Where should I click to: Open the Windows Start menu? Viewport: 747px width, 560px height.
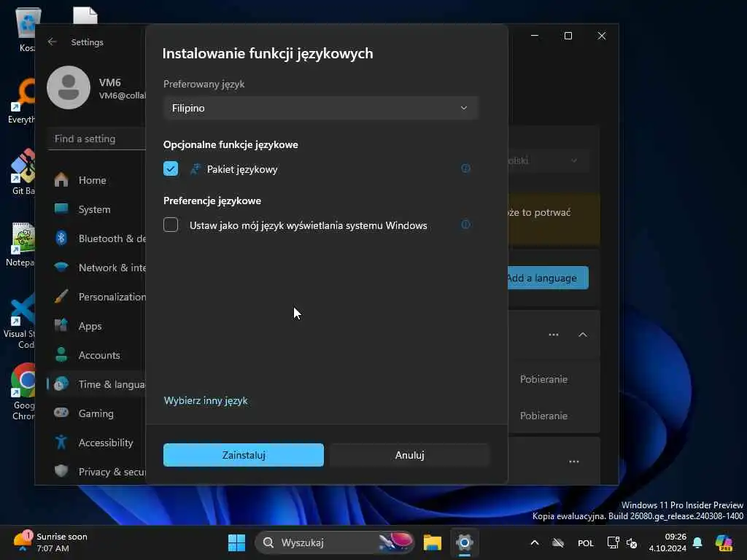[236, 542]
